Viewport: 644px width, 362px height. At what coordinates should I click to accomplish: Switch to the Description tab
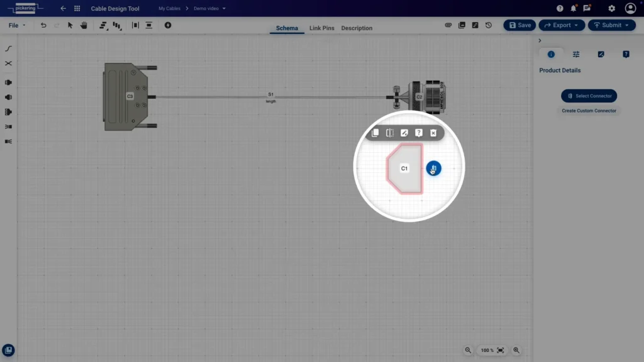click(x=357, y=28)
